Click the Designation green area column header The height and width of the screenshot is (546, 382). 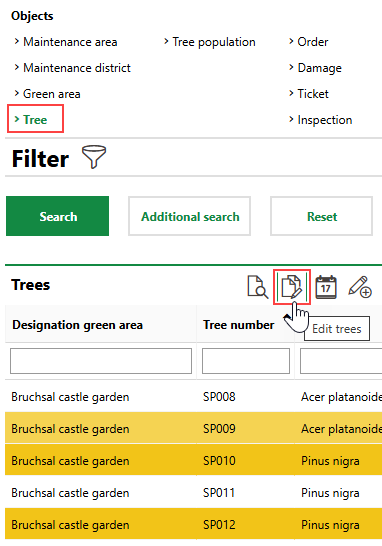[x=77, y=325]
